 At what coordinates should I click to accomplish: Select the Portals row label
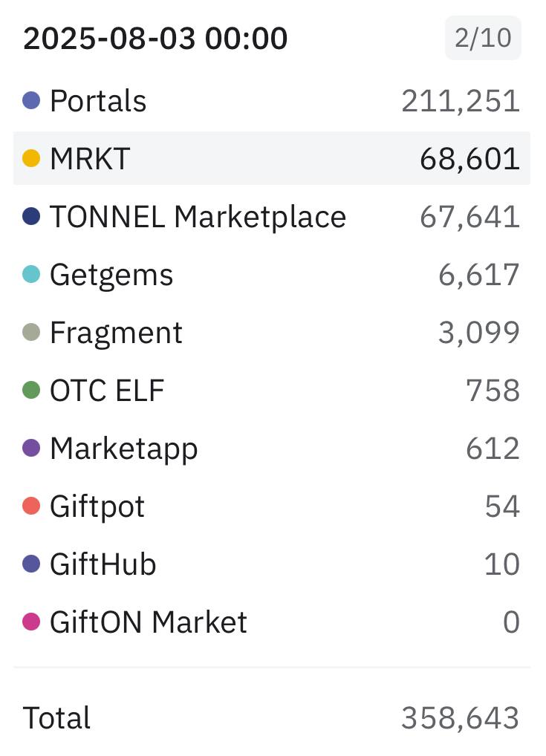[x=98, y=101]
